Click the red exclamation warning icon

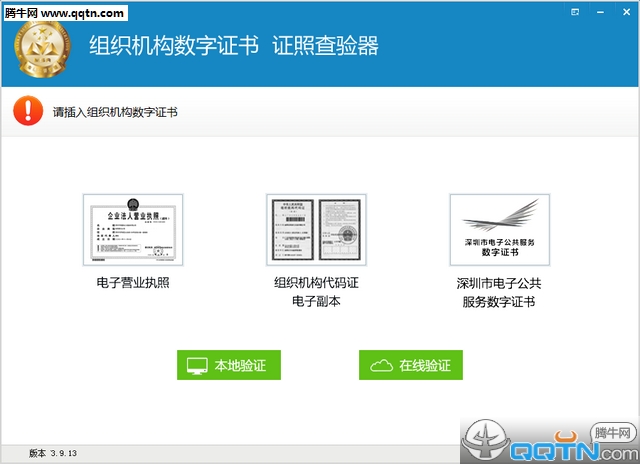pyautogui.click(x=28, y=111)
